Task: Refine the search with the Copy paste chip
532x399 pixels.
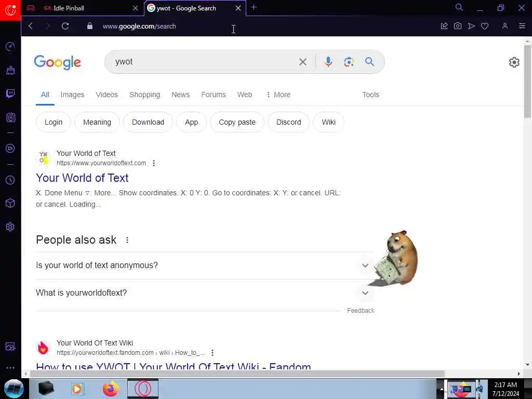Action: coord(237,122)
